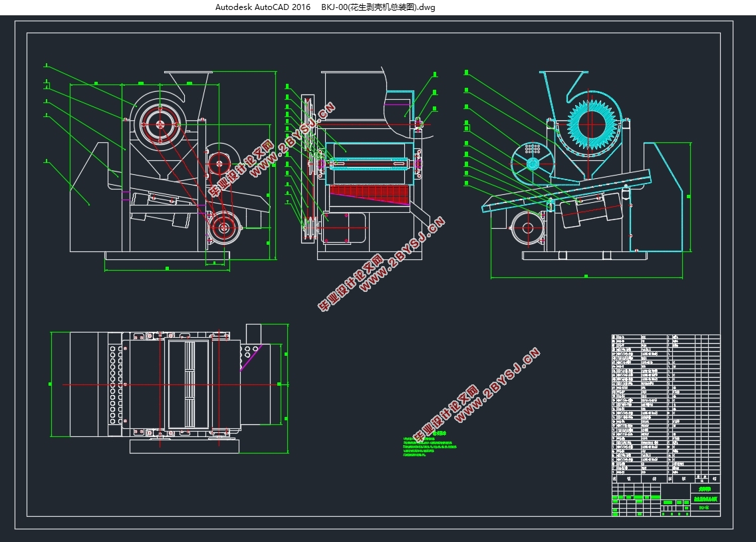Select the red hatched screen grid in middle view
This screenshot has height=542, width=756.
tap(370, 194)
